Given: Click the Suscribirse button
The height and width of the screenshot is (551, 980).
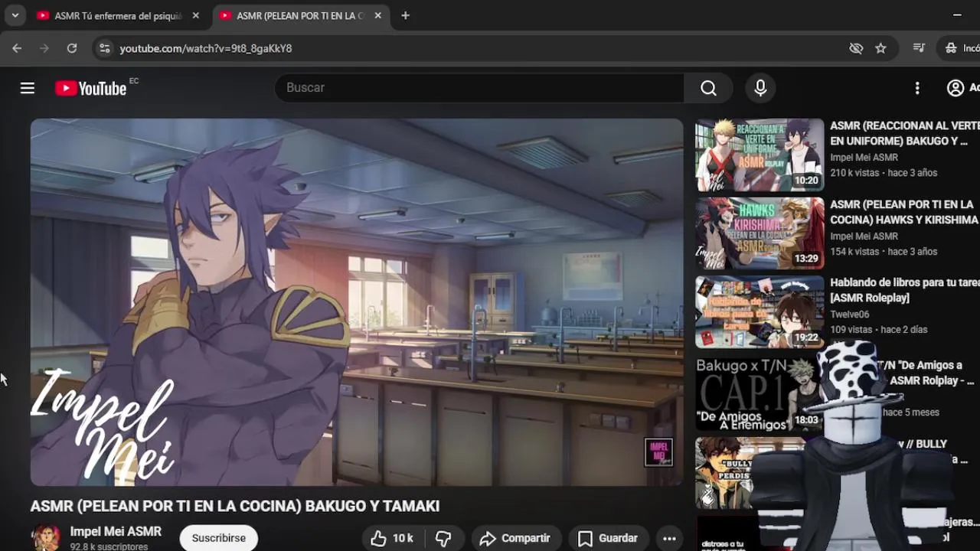Looking at the screenshot, I should (x=219, y=538).
